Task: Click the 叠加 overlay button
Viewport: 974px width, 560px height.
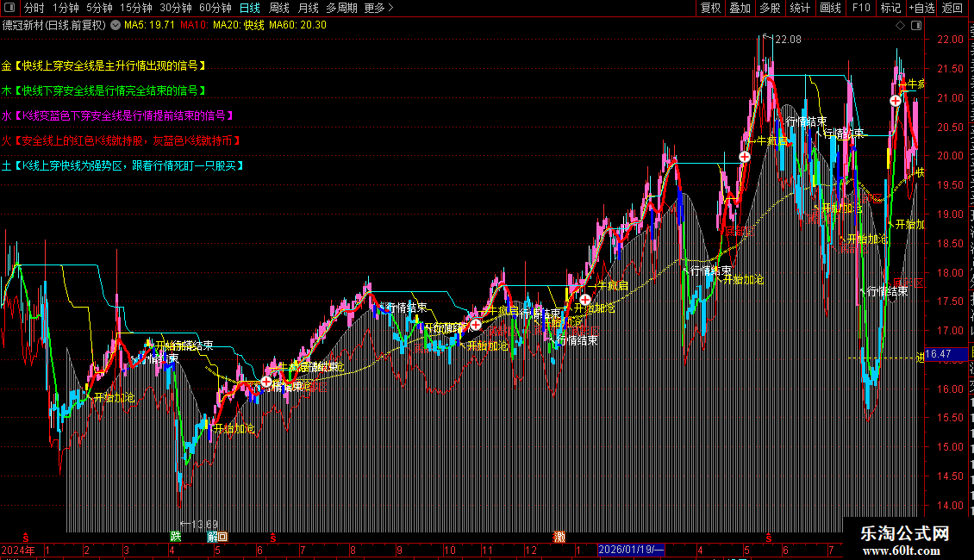Action: (740, 8)
